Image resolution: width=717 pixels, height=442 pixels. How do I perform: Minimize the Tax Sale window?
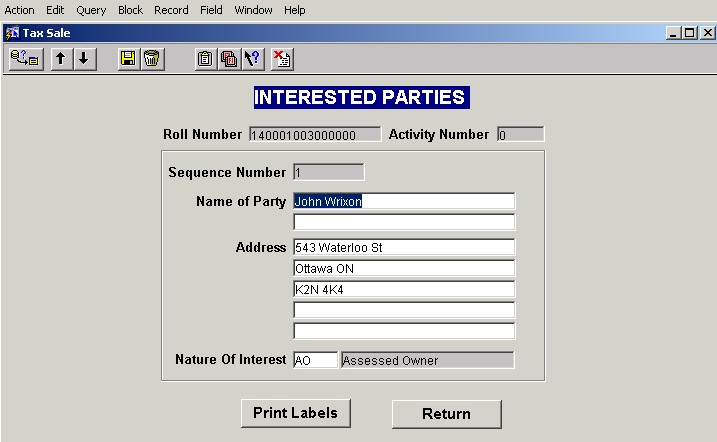[673, 33]
